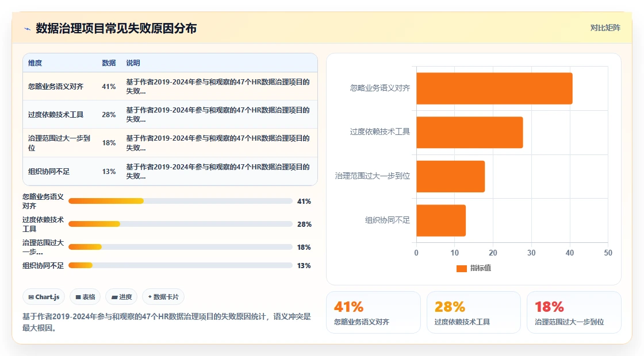Click the 指标值 legend label
644x356 pixels.
[x=481, y=268]
